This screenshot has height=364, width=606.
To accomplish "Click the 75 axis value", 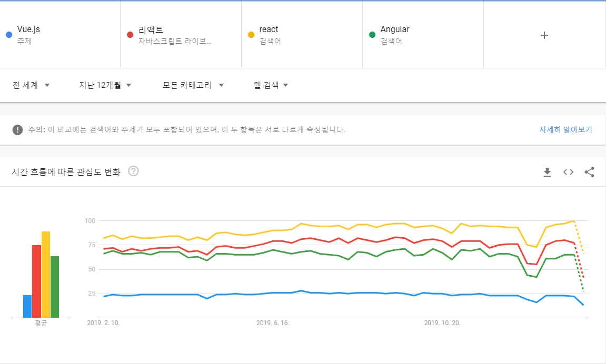I will (92, 245).
